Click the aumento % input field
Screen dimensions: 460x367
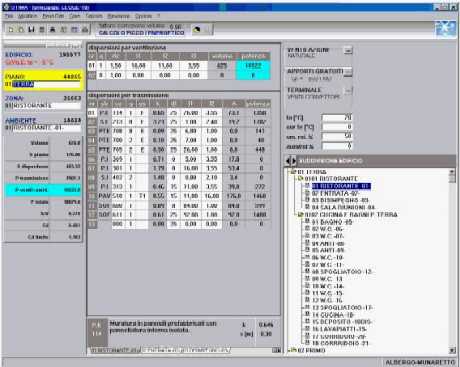(337, 146)
